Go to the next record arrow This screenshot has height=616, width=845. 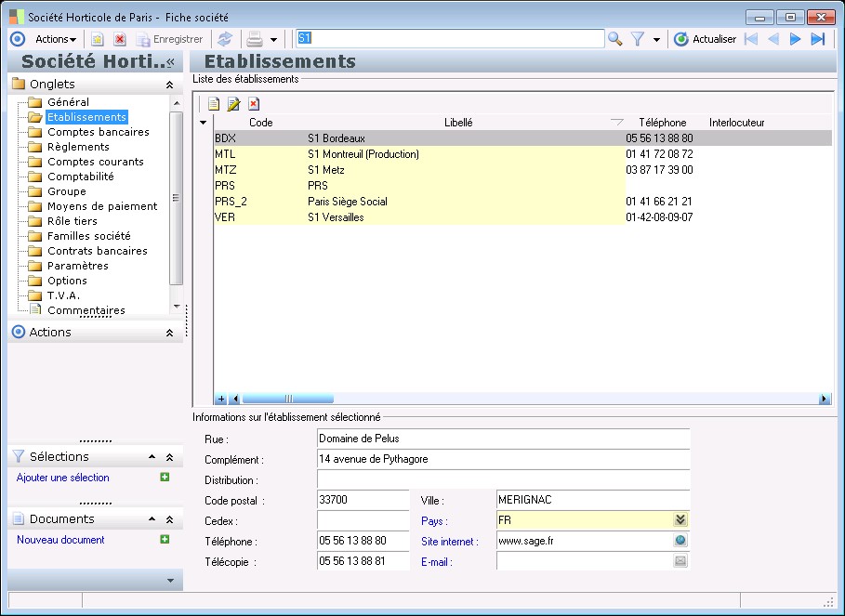coord(795,39)
